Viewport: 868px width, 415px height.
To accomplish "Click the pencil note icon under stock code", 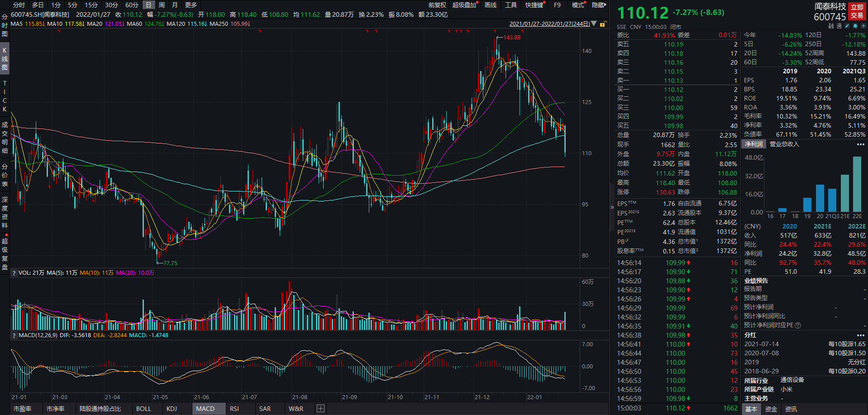I will click(x=847, y=26).
